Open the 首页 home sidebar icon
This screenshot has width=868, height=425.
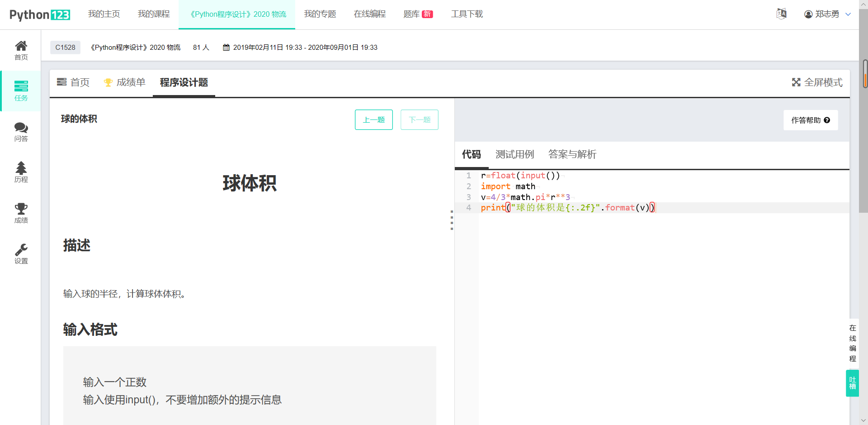pos(21,50)
